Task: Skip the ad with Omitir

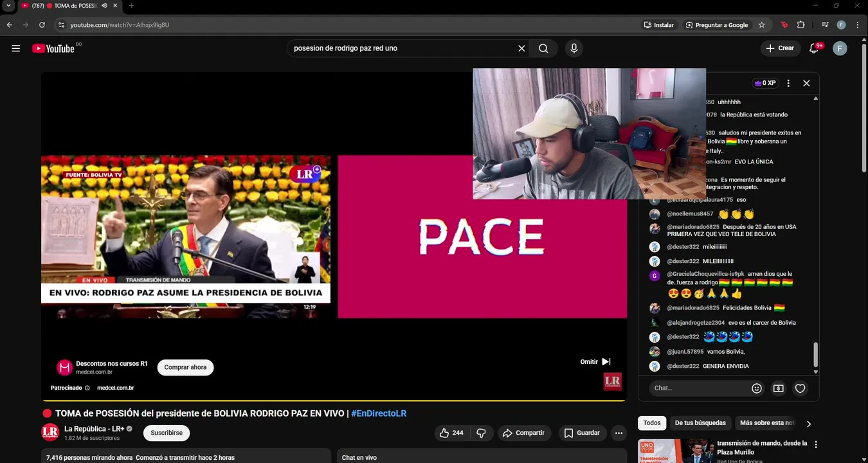Action: 595,362
